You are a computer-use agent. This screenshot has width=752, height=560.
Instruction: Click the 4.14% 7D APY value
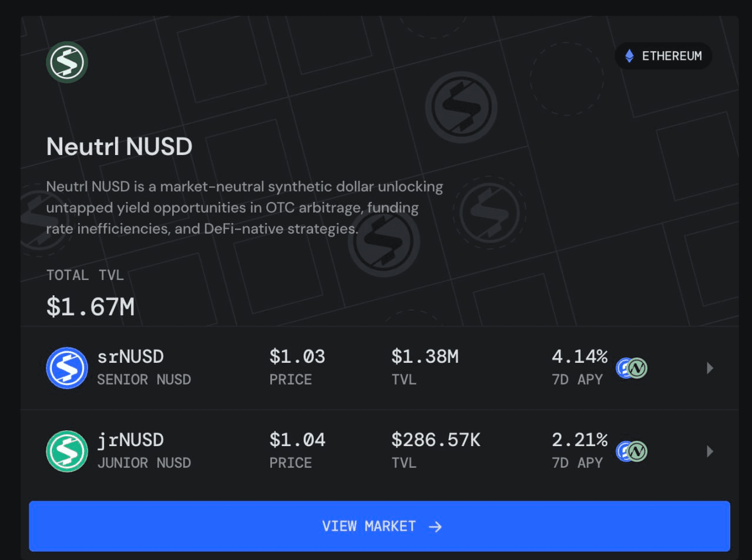(580, 356)
